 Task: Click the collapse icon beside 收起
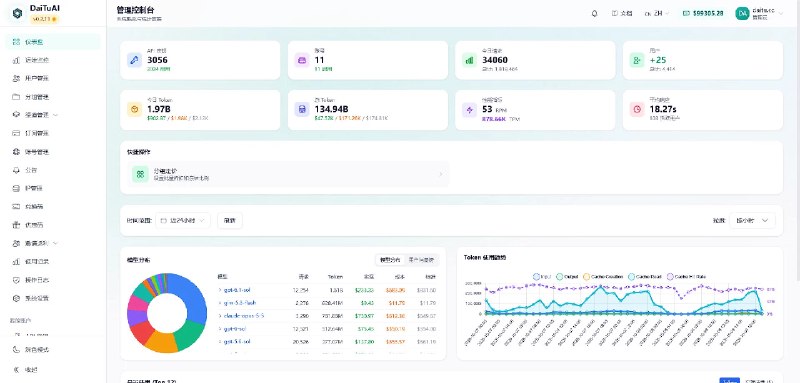(x=16, y=369)
